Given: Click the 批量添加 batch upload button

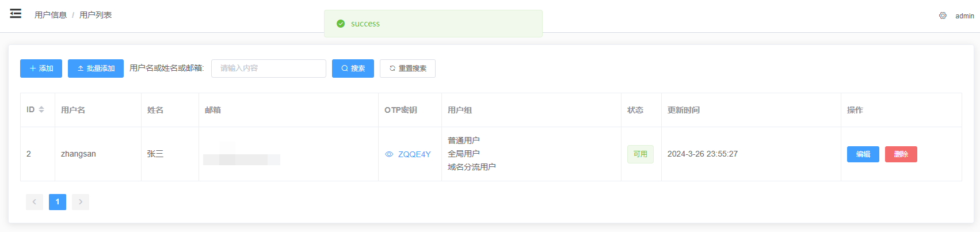Looking at the screenshot, I should tap(96, 69).
